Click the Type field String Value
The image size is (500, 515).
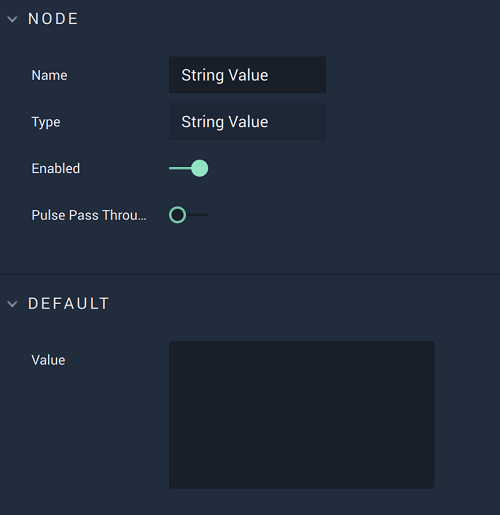coord(247,122)
